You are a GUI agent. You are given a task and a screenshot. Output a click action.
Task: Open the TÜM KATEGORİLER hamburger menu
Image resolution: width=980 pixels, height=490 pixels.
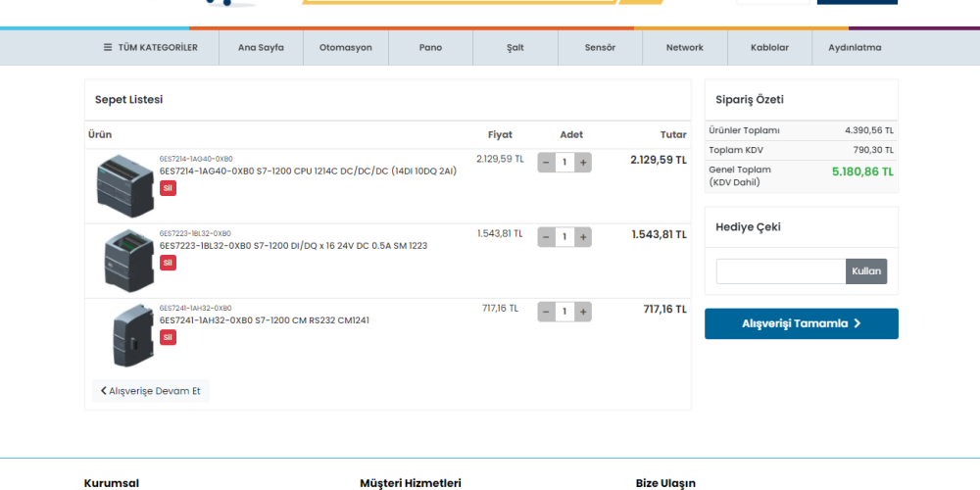(x=150, y=47)
